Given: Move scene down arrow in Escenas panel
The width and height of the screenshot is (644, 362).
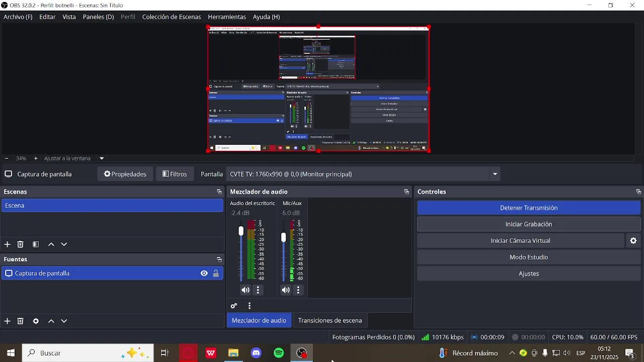Looking at the screenshot, I should click(x=64, y=244).
